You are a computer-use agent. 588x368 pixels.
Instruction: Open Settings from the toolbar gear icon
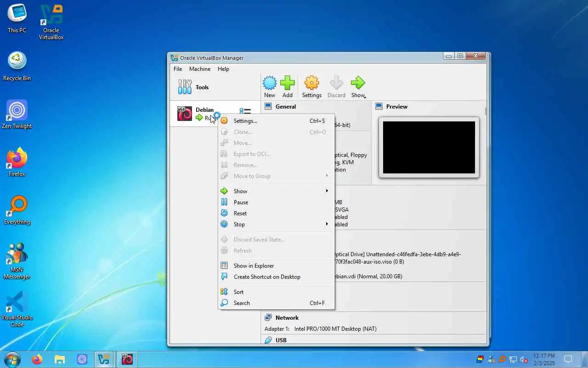(311, 83)
